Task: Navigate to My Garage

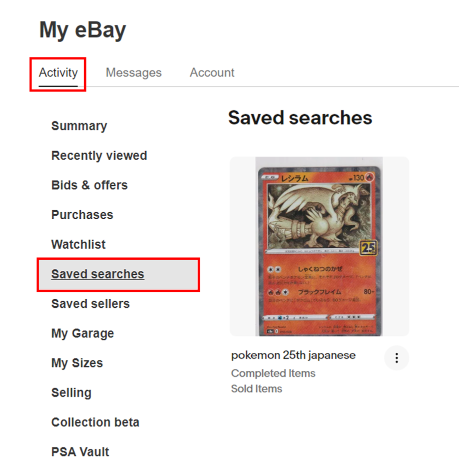Action: pos(82,333)
